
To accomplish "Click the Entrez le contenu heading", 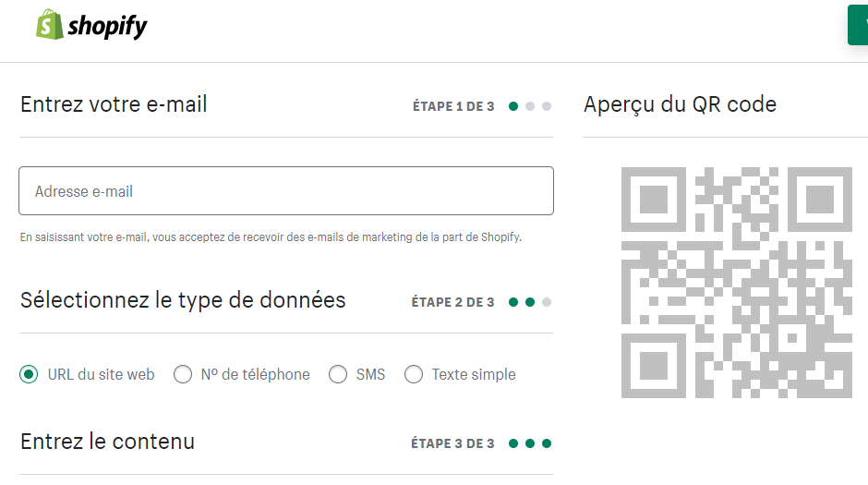I will [x=107, y=442].
